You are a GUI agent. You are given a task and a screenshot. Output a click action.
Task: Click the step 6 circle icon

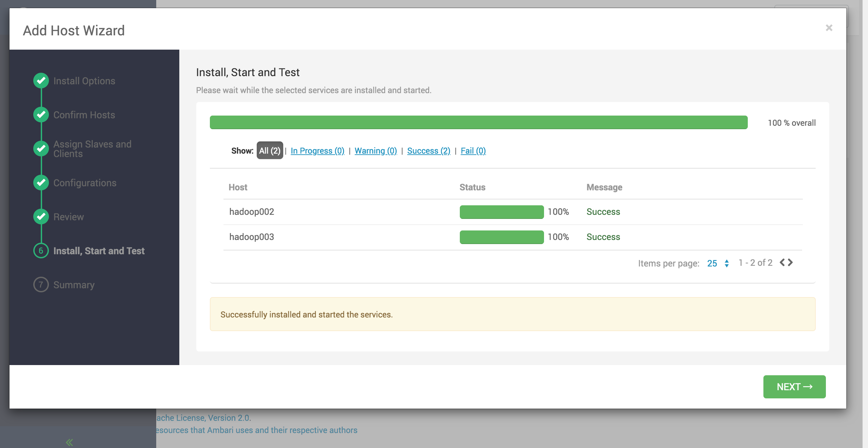(x=41, y=251)
